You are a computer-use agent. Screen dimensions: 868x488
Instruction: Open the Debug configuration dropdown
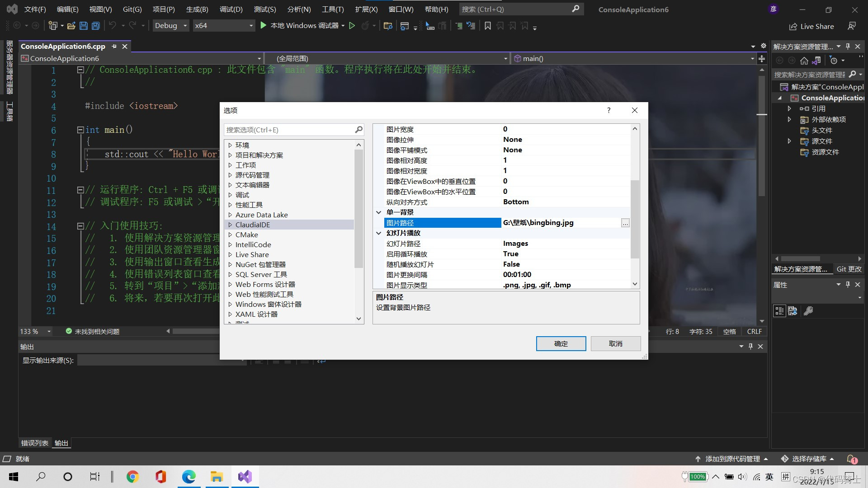[185, 26]
